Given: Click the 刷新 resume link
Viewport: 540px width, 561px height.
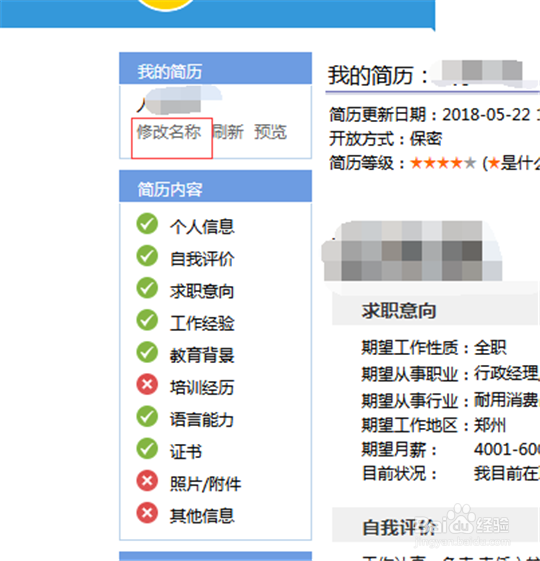Looking at the screenshot, I should [228, 132].
